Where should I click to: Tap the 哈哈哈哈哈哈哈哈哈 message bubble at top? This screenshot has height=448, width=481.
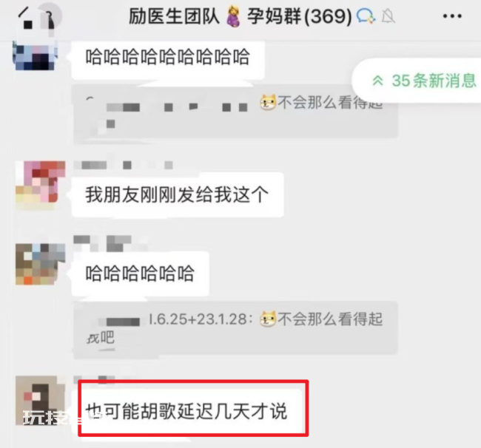pos(168,58)
